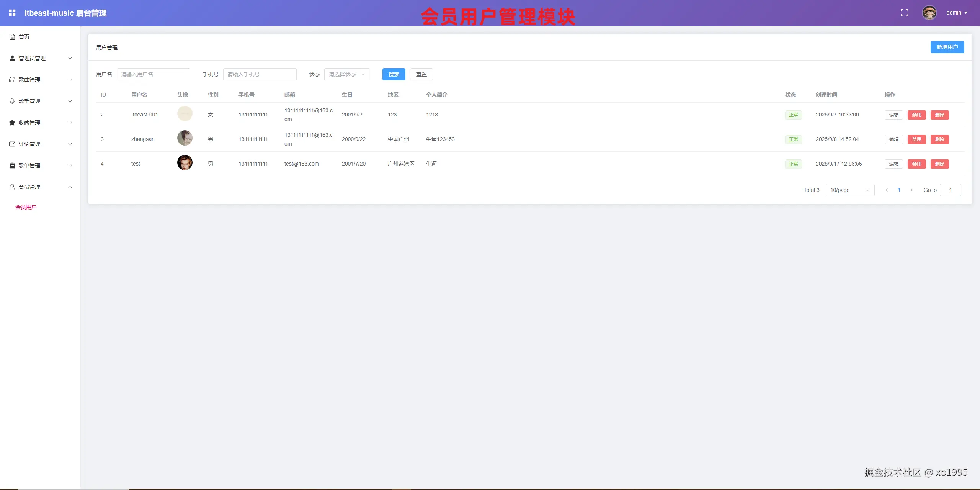The width and height of the screenshot is (980, 490).
Task: Click the microphone icon for 歌手管理
Action: [12, 101]
